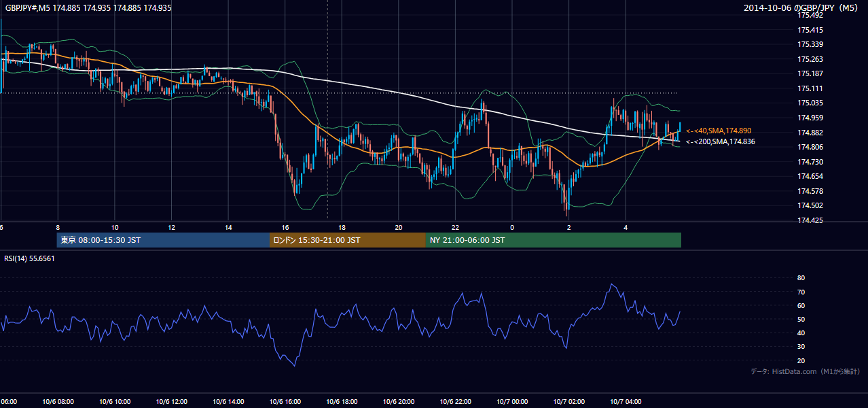Click hour marker 22 under the price chart
The width and height of the screenshot is (868, 408).
455,228
